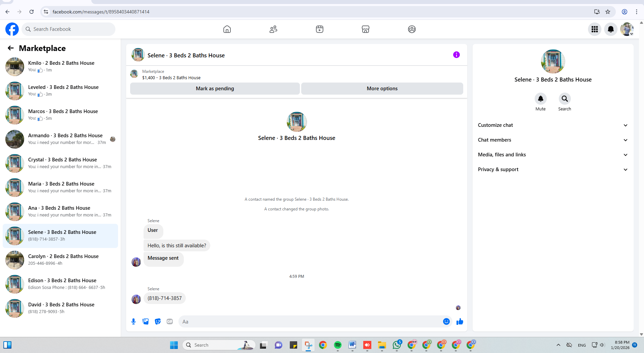
Task: Choose a GIF icon
Action: click(170, 321)
